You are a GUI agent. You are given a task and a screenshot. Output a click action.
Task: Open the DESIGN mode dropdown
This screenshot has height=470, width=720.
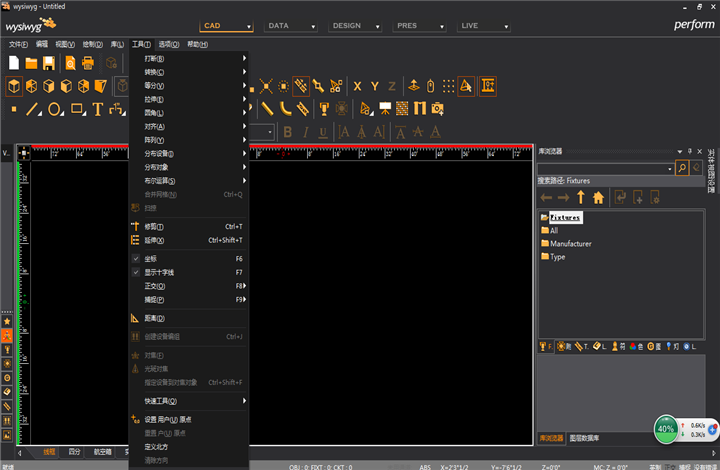(355, 26)
